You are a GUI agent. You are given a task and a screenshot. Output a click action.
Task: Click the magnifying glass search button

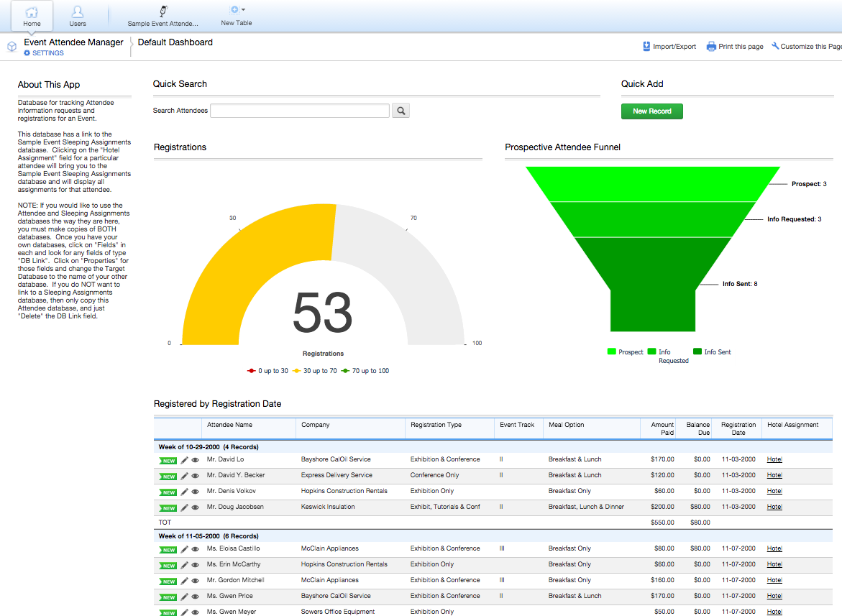pos(401,111)
